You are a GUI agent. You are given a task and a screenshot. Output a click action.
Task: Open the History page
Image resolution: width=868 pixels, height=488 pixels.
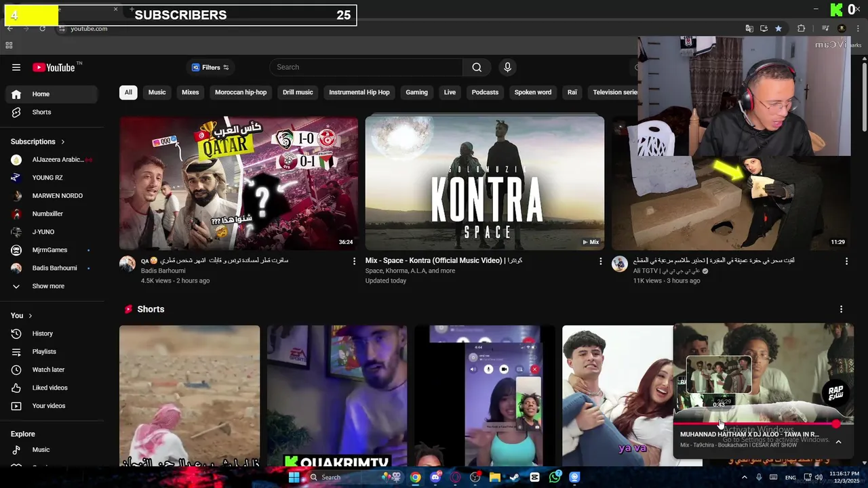point(52,333)
